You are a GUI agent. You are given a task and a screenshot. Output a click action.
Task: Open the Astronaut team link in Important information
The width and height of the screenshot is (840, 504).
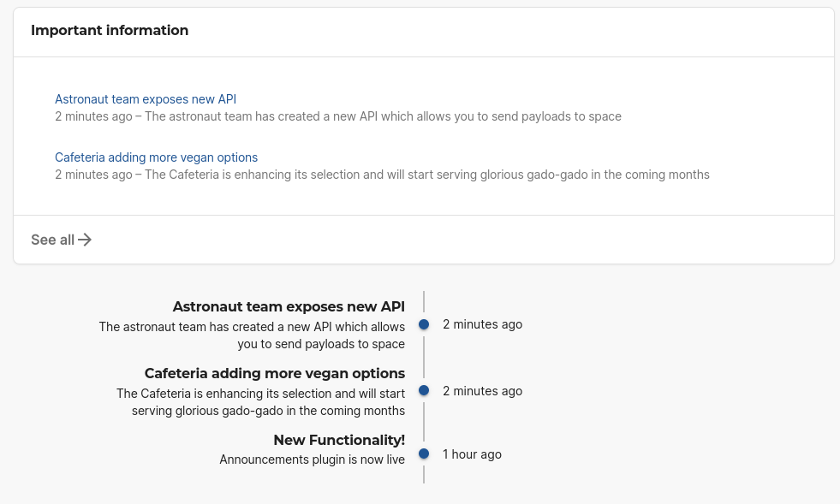(145, 99)
